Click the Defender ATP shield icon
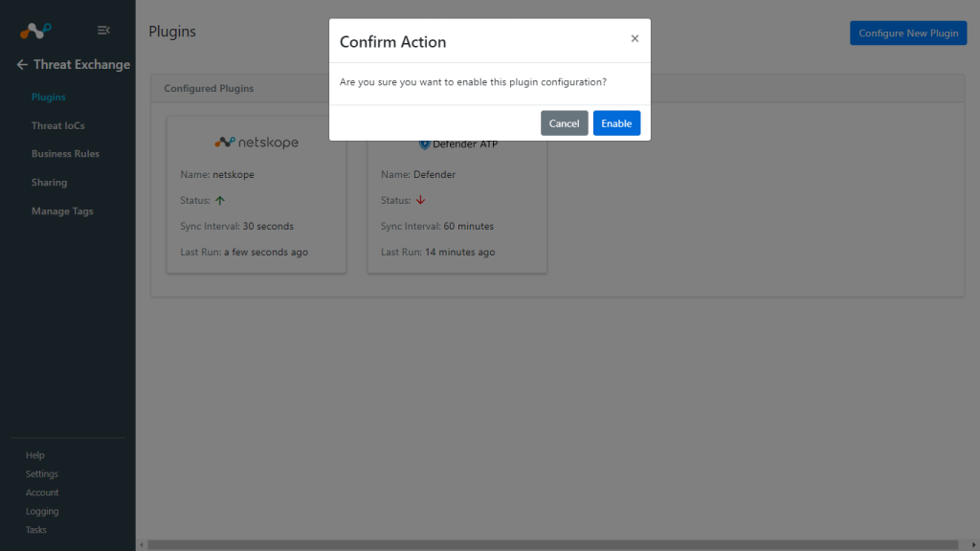The image size is (980, 551). 424,144
